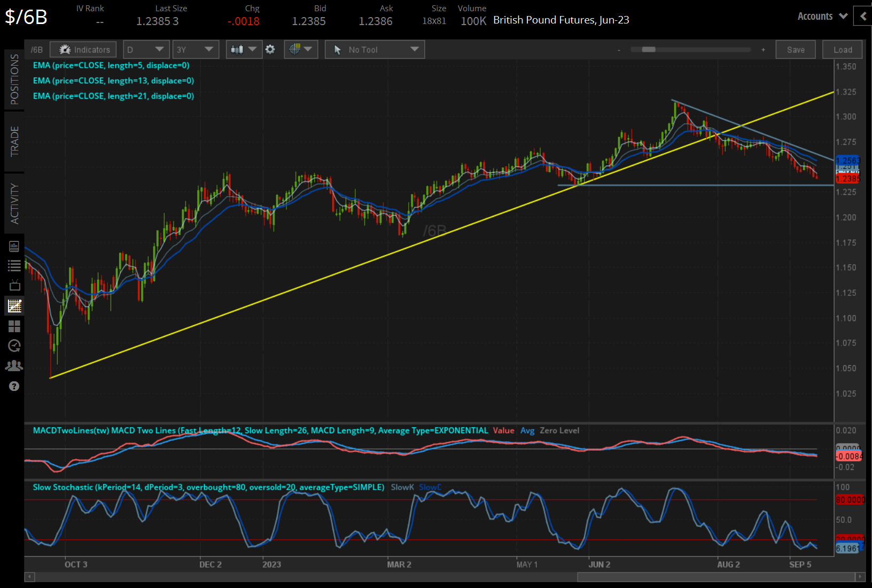Click the Save button
This screenshot has height=588, width=872.
[x=796, y=49]
